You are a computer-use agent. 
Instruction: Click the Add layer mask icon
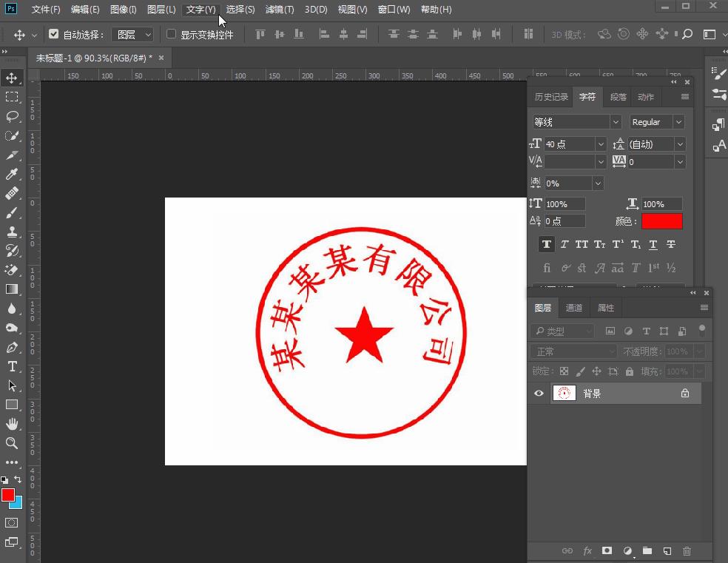[x=607, y=550]
